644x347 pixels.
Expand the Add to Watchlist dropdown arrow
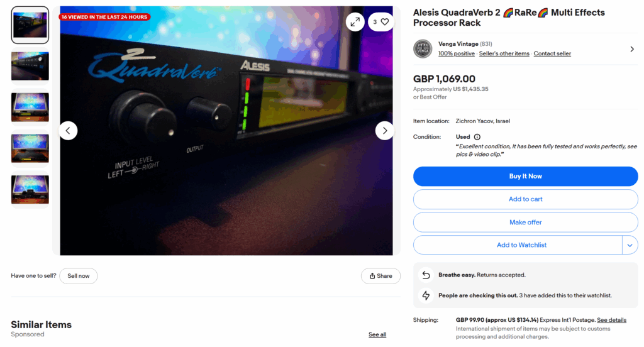pyautogui.click(x=630, y=245)
